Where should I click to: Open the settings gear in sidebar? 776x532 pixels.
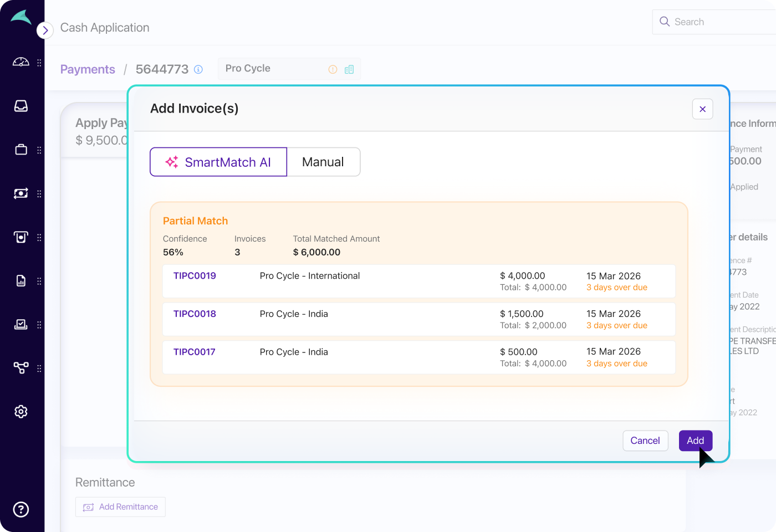(21, 412)
